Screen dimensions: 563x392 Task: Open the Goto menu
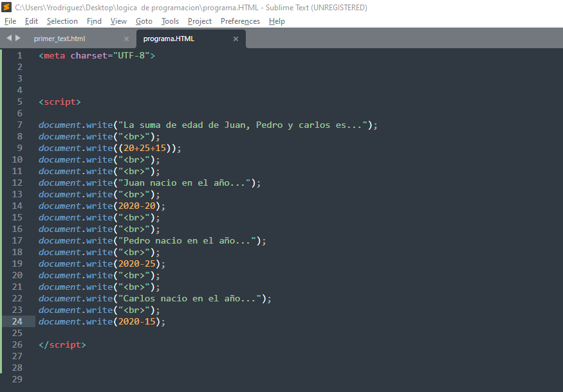point(144,21)
